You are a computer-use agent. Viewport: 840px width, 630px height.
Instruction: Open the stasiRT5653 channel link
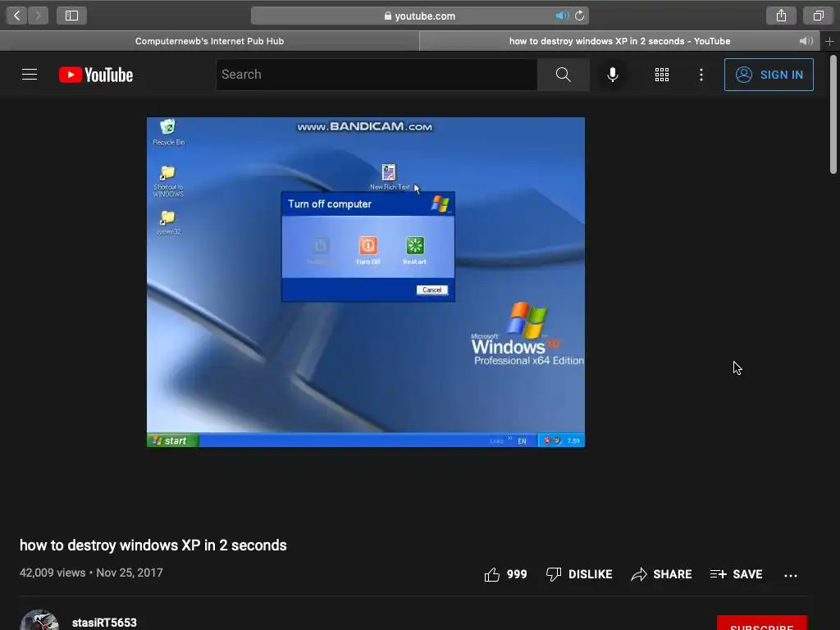point(104,623)
